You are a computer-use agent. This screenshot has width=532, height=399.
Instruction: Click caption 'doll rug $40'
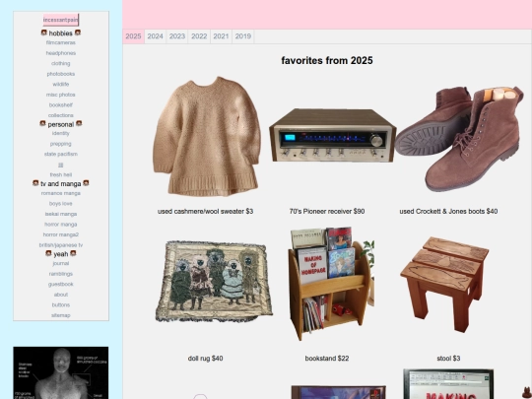[x=205, y=359]
